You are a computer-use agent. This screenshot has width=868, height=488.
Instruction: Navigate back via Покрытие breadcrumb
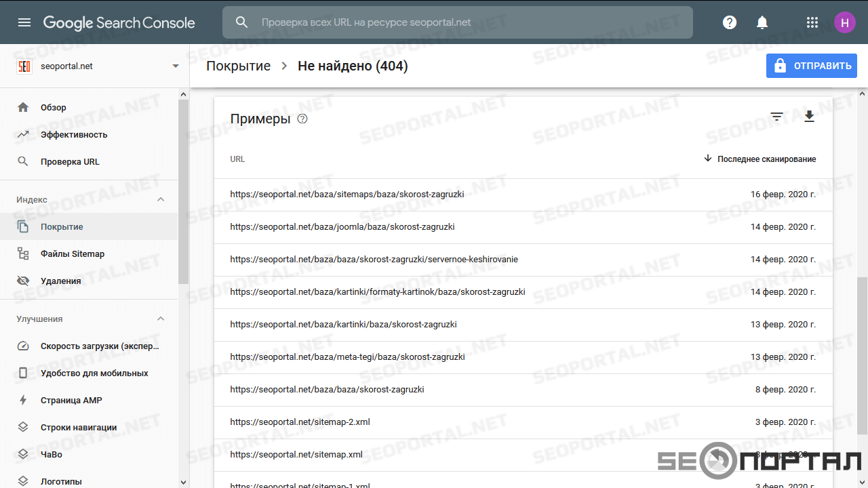click(238, 66)
